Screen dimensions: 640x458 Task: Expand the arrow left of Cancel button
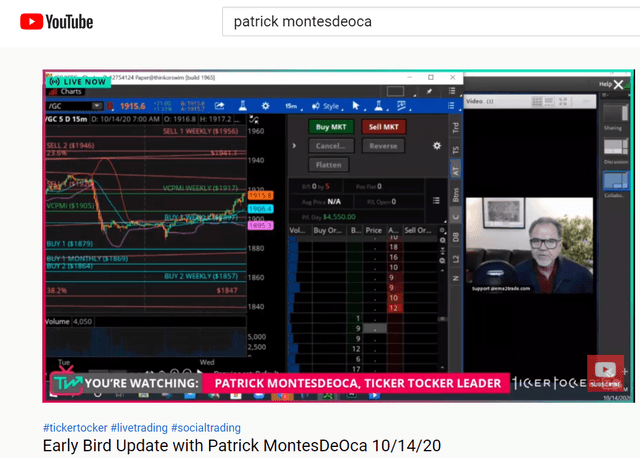(294, 146)
